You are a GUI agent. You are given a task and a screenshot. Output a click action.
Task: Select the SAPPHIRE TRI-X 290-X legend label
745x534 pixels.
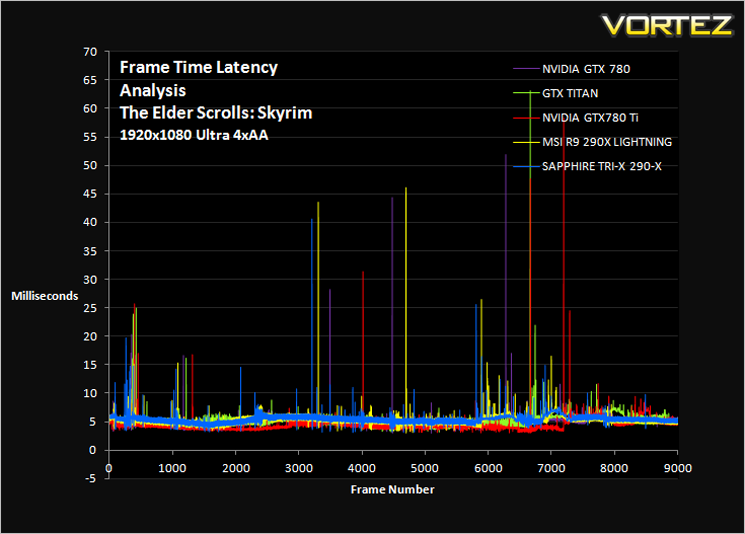click(602, 166)
